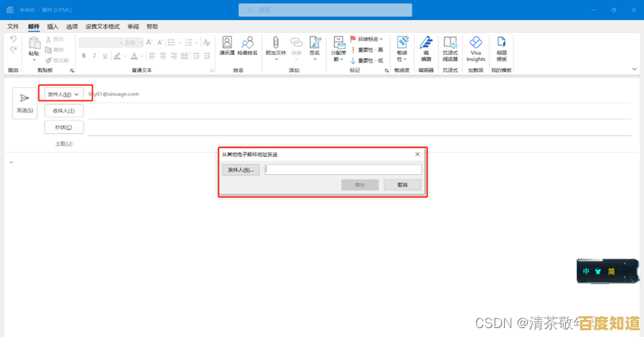Image resolution: width=644 pixels, height=337 pixels.
Task: Click 取消 in the send-from dialog
Action: [x=402, y=184]
